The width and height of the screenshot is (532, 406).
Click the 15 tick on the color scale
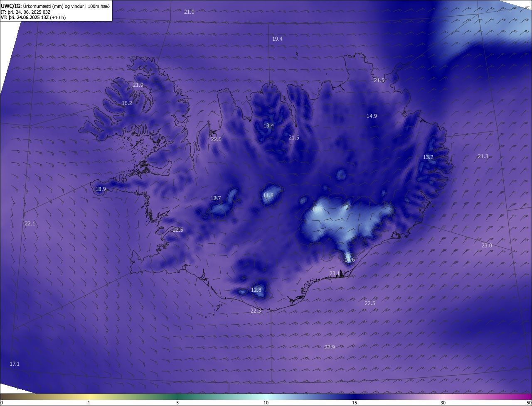(x=355, y=403)
